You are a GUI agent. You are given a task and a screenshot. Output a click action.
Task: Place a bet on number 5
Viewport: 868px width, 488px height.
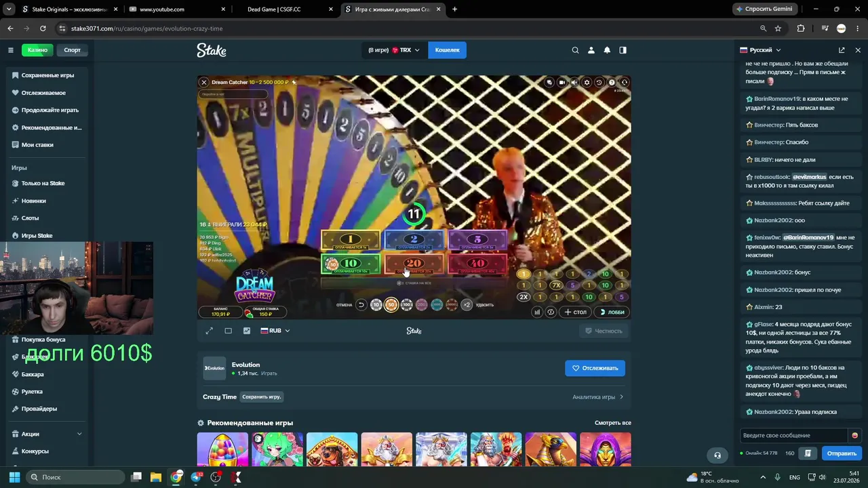point(477,240)
